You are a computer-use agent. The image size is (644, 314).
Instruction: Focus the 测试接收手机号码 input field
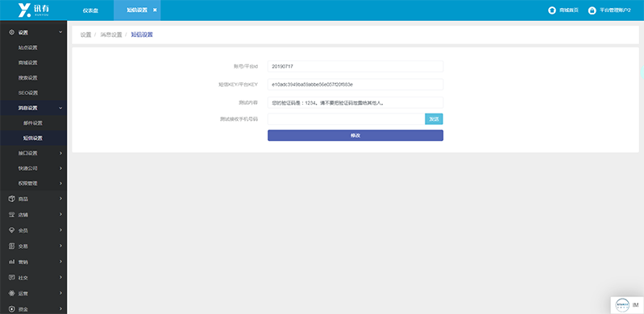(x=347, y=119)
